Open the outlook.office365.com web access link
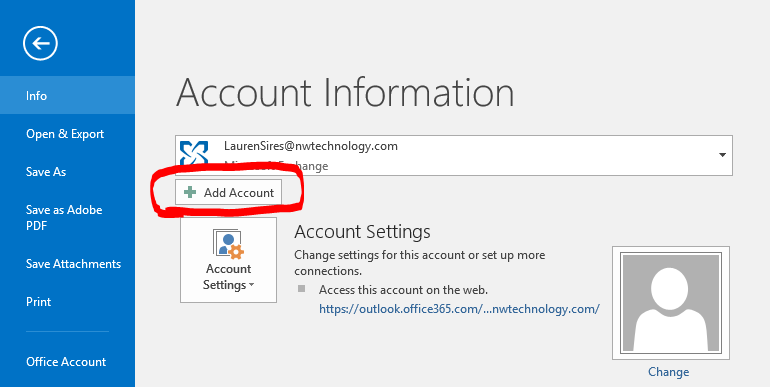The width and height of the screenshot is (770, 387). (x=459, y=309)
